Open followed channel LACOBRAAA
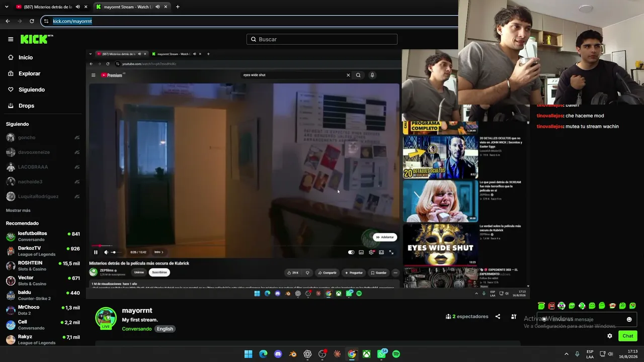The width and height of the screenshot is (644, 362). coord(42,167)
